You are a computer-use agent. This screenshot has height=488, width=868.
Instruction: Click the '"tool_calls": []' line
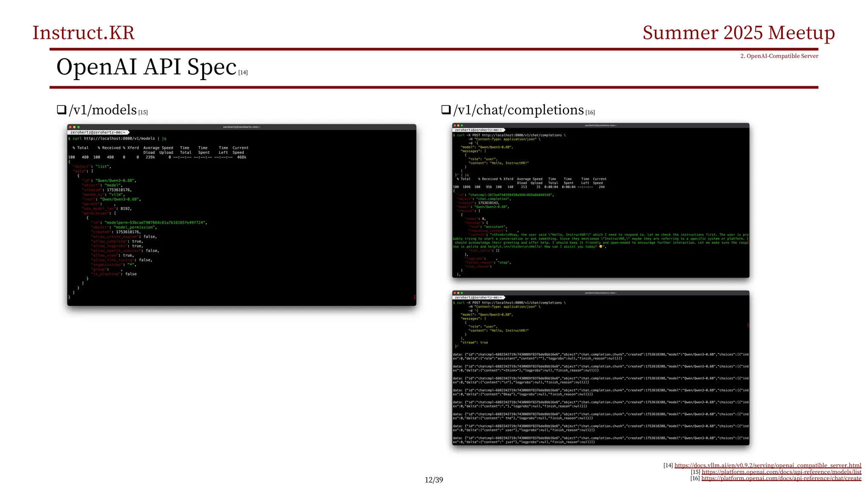[484, 250]
